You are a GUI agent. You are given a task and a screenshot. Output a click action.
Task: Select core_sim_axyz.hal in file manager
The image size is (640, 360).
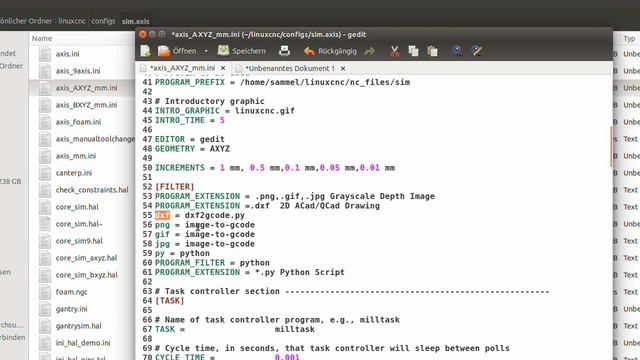click(87, 258)
